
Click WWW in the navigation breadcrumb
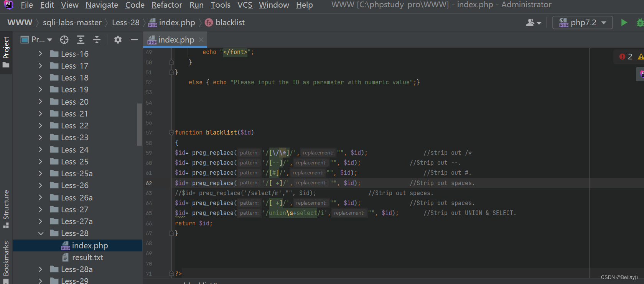[x=20, y=23]
